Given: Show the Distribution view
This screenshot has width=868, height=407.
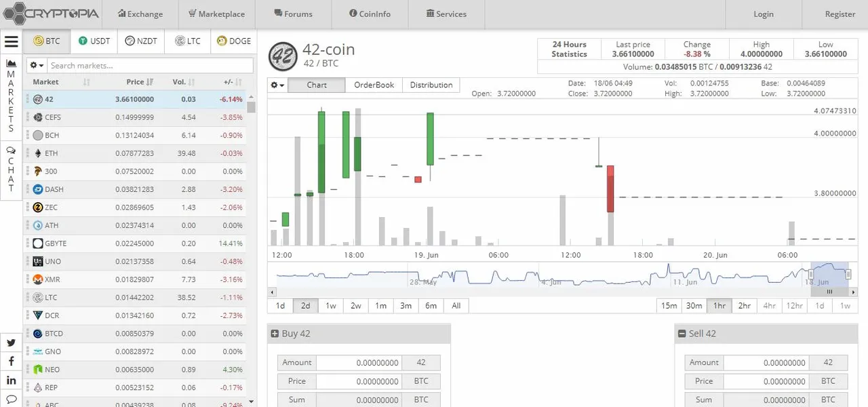Looking at the screenshot, I should [x=431, y=85].
